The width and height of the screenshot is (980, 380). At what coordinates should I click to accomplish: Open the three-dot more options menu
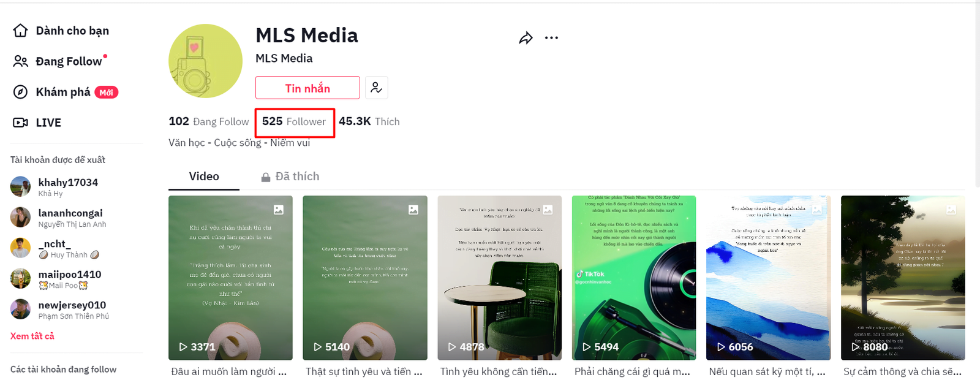551,38
